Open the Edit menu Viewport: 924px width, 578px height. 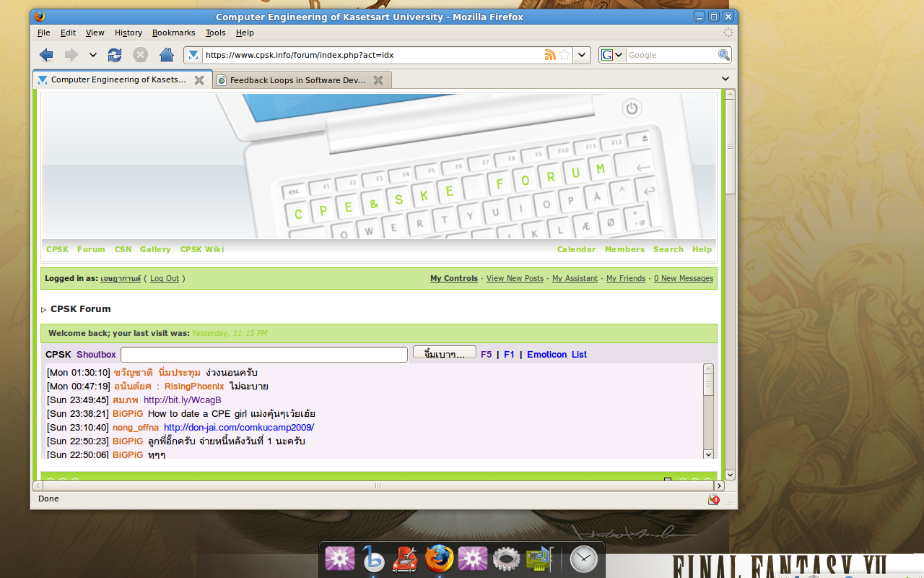(x=68, y=33)
